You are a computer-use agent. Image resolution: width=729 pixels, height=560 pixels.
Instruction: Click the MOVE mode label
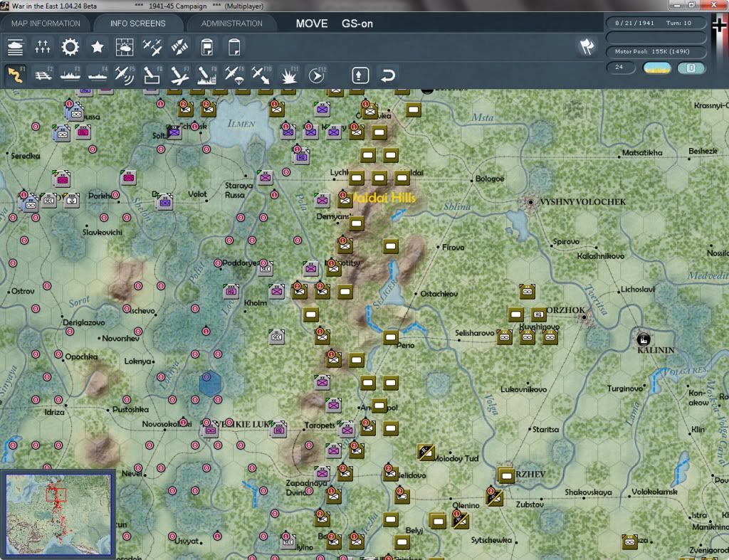pyautogui.click(x=312, y=23)
